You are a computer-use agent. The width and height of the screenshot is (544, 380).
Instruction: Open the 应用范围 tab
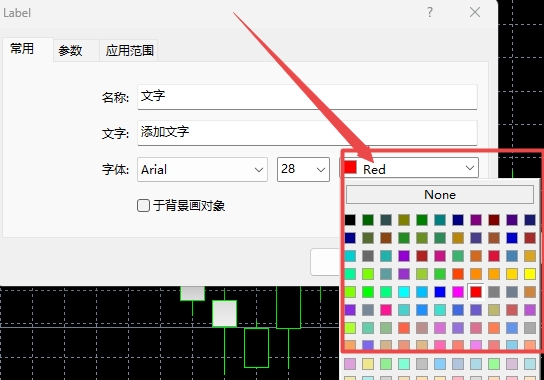click(129, 51)
